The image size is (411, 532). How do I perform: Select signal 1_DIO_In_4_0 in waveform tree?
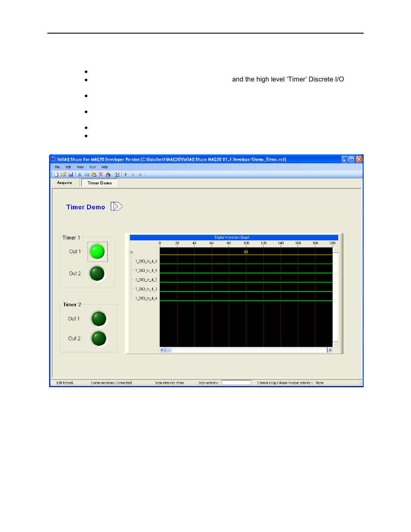146,261
